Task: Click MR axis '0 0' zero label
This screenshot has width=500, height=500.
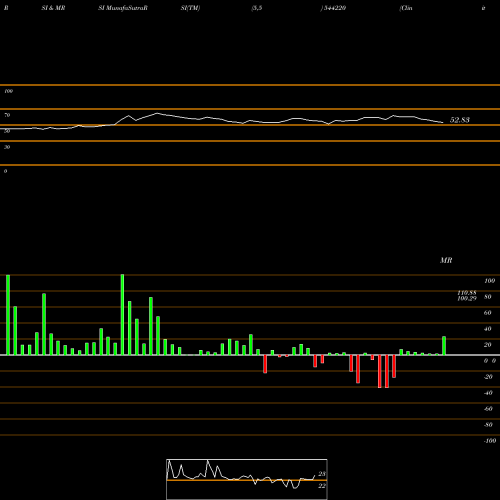Action: click(490, 361)
